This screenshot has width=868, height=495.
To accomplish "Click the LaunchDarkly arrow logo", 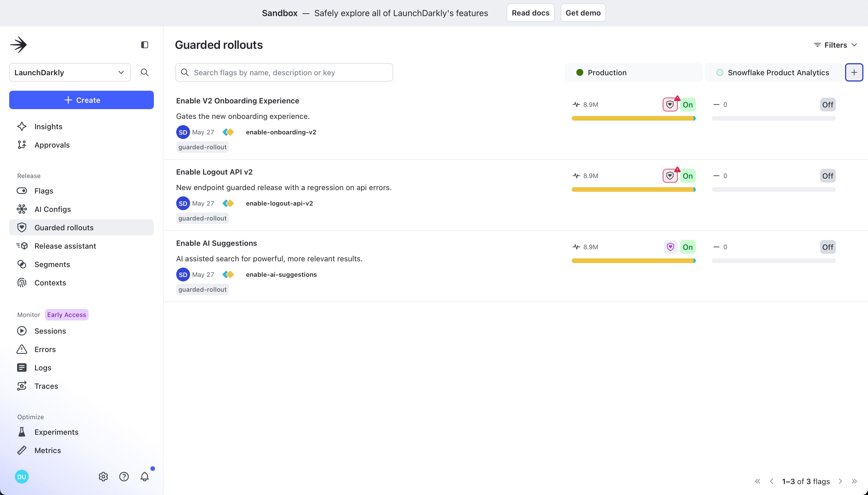I will 18,45.
